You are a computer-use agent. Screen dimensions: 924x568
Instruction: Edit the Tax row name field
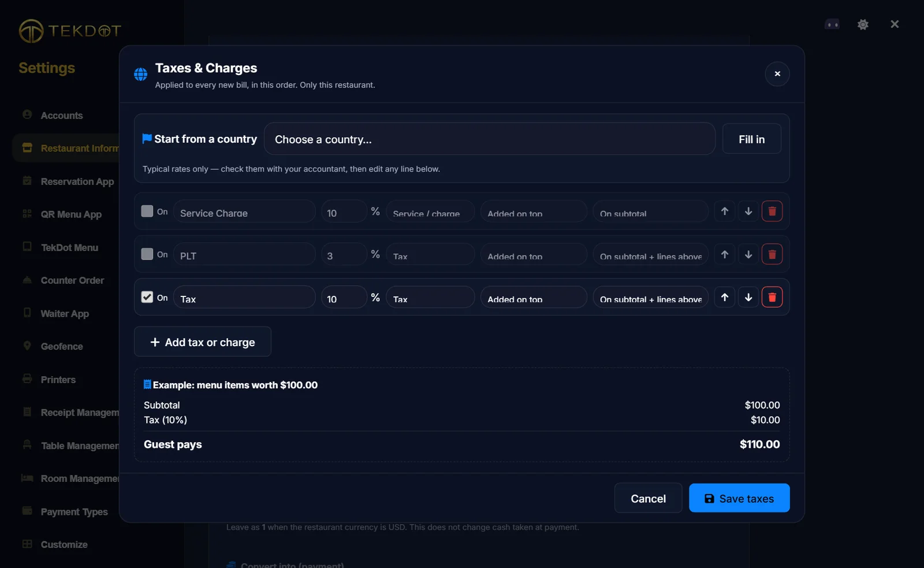coord(244,297)
